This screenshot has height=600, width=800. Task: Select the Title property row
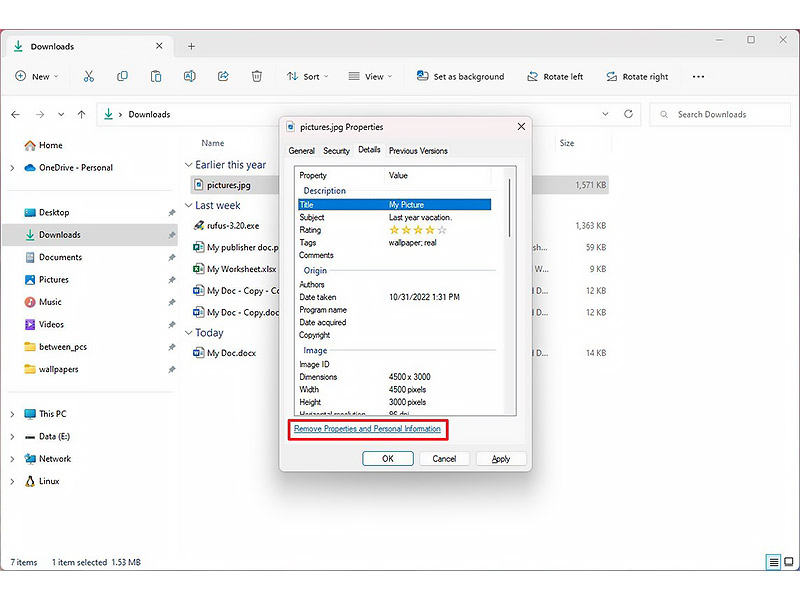tap(394, 205)
